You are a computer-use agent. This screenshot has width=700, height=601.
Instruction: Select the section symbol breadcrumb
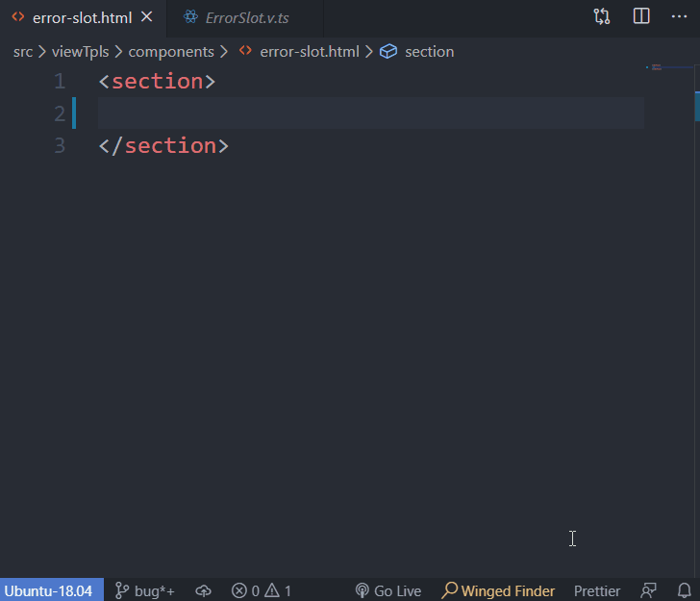429,52
